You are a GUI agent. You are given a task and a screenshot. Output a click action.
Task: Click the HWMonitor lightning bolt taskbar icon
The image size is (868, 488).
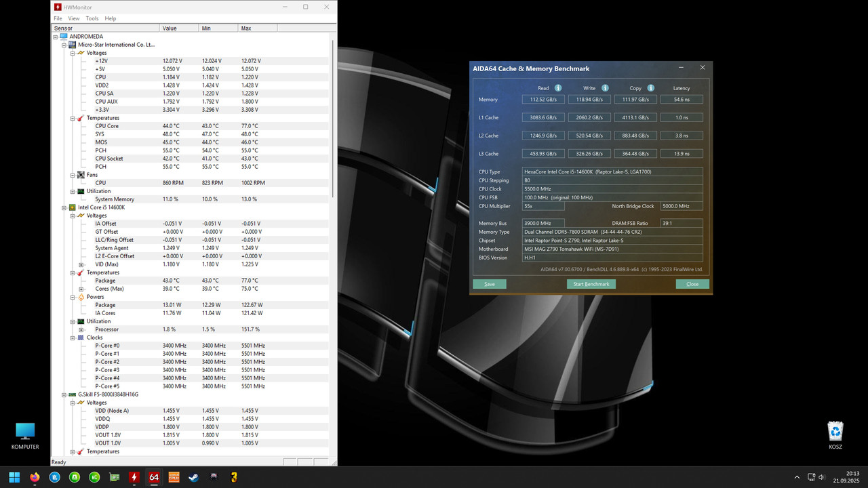click(x=134, y=477)
